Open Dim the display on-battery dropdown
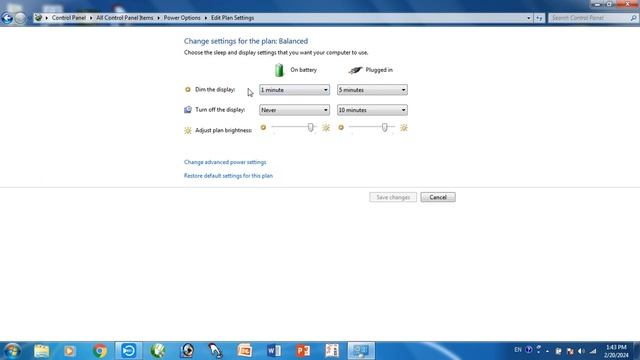The image size is (640, 360). (294, 90)
